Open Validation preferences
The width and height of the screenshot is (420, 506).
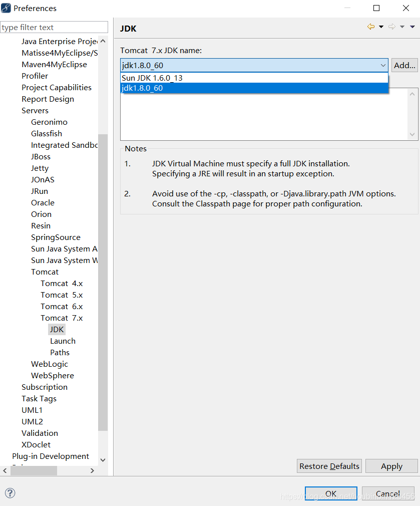(x=40, y=433)
